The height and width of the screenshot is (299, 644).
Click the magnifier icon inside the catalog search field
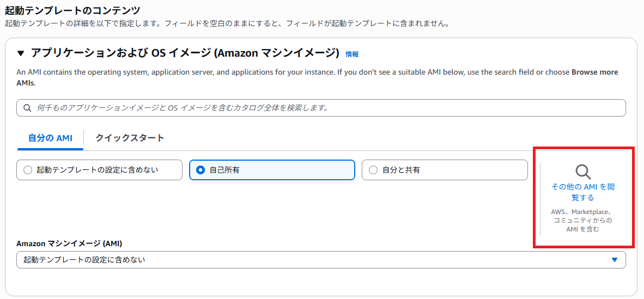(x=27, y=108)
